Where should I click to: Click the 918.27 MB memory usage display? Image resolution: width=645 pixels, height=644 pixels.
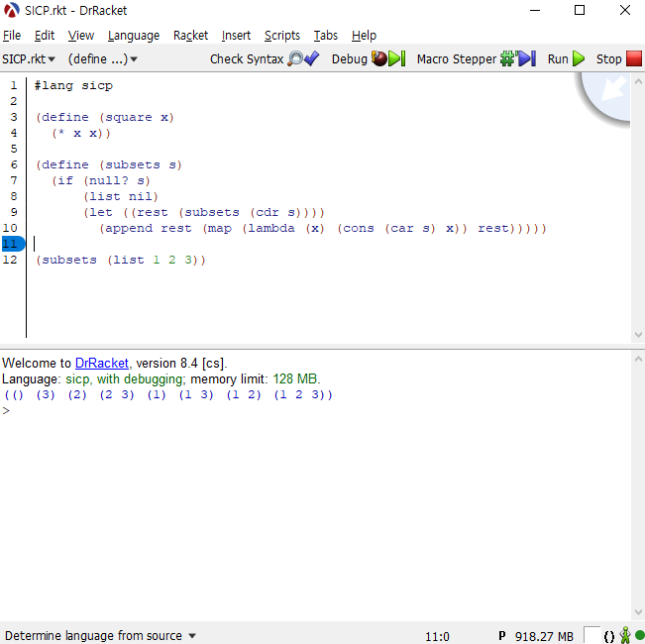(x=543, y=635)
